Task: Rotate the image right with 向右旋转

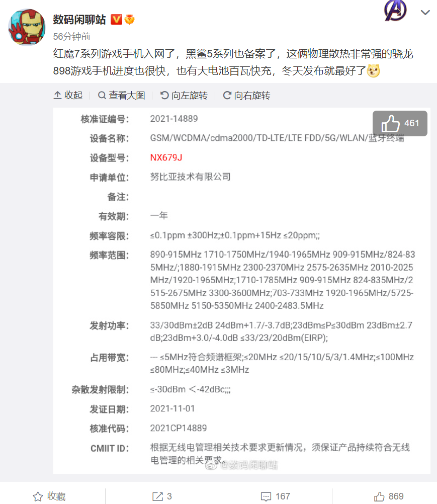Action: [x=246, y=95]
